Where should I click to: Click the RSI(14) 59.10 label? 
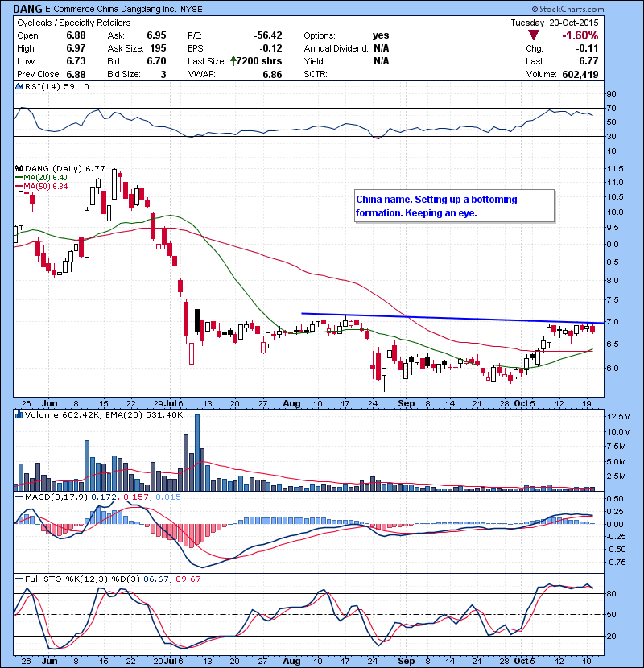56,86
